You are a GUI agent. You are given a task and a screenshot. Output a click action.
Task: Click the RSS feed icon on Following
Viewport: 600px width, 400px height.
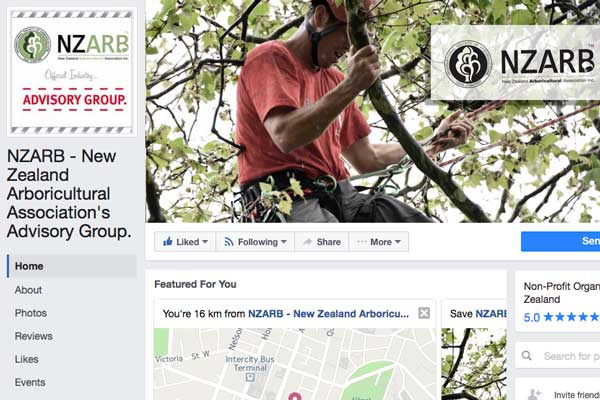click(228, 242)
